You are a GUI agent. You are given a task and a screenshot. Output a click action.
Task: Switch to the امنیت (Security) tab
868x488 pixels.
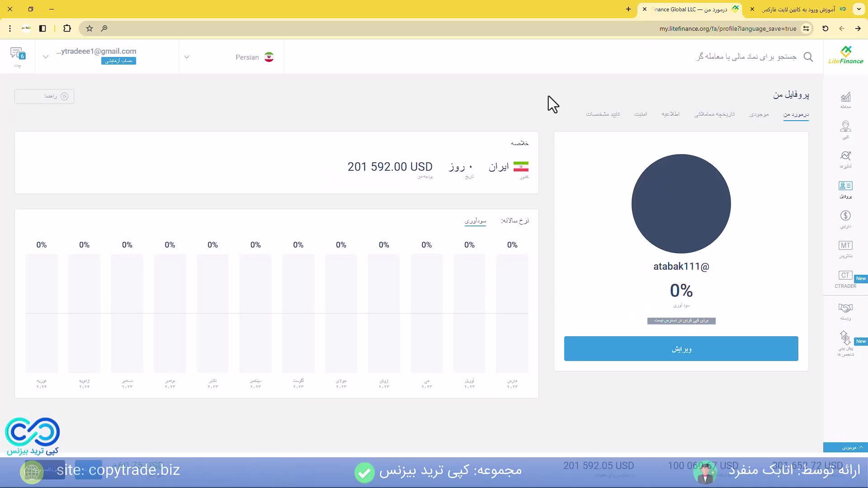[641, 114]
